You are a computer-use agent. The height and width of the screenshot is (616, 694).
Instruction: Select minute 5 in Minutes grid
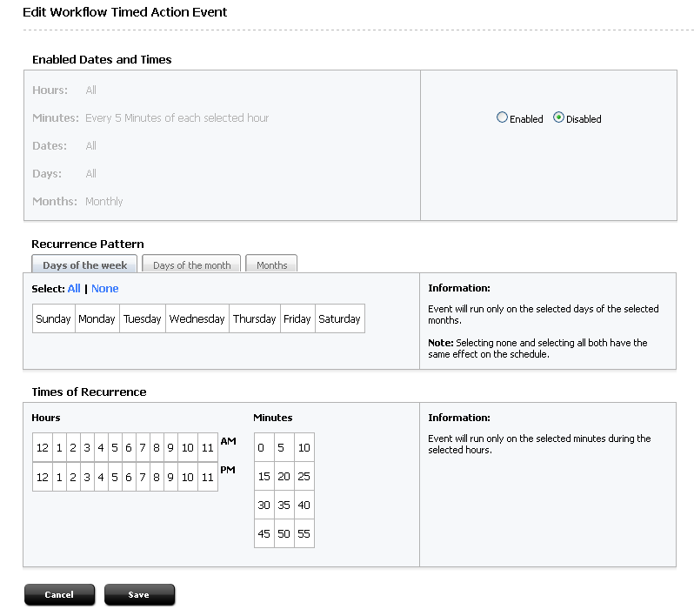coord(284,447)
